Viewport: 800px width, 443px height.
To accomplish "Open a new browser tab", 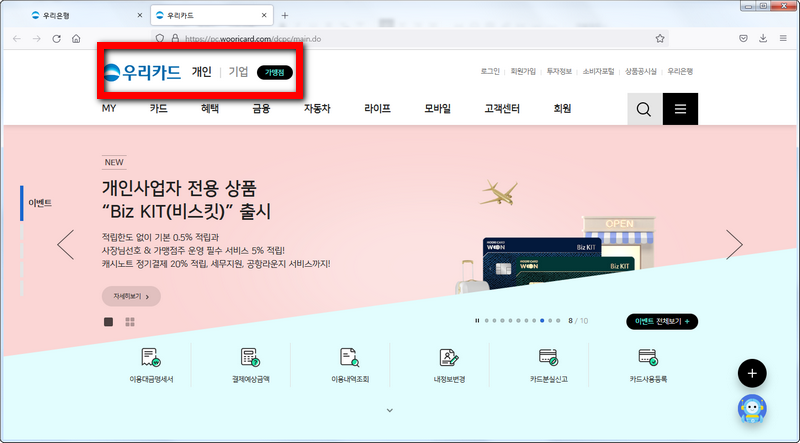I will pyautogui.click(x=285, y=15).
